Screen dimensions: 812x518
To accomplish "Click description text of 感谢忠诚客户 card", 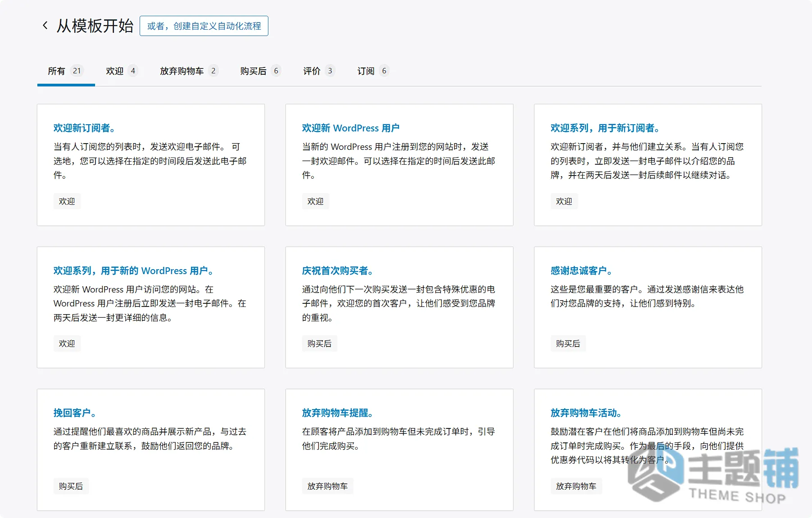I will (647, 296).
